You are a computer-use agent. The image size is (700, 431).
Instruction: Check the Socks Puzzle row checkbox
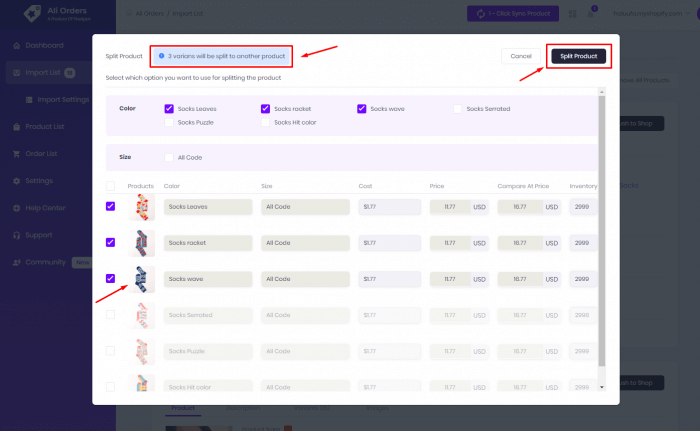(110, 351)
